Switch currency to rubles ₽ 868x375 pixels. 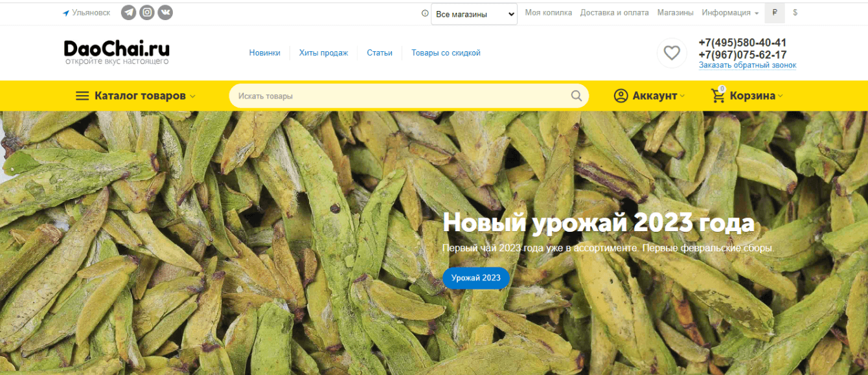pyautogui.click(x=775, y=13)
